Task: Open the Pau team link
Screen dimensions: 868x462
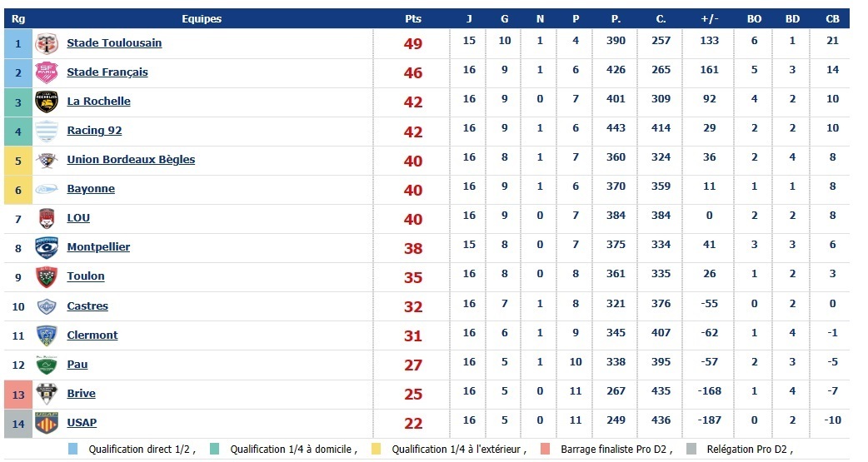Action: click(77, 364)
